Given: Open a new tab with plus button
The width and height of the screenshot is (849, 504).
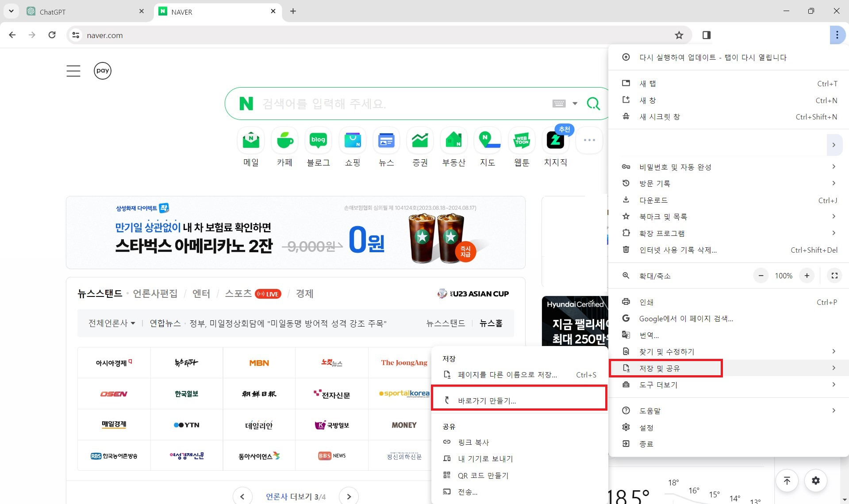Looking at the screenshot, I should tap(293, 11).
